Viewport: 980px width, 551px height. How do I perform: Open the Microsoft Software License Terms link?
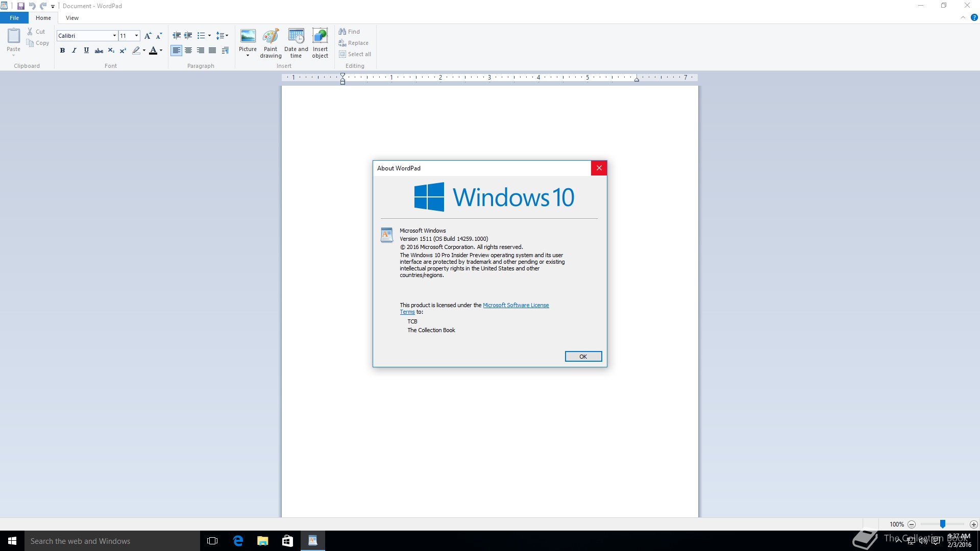click(x=516, y=305)
